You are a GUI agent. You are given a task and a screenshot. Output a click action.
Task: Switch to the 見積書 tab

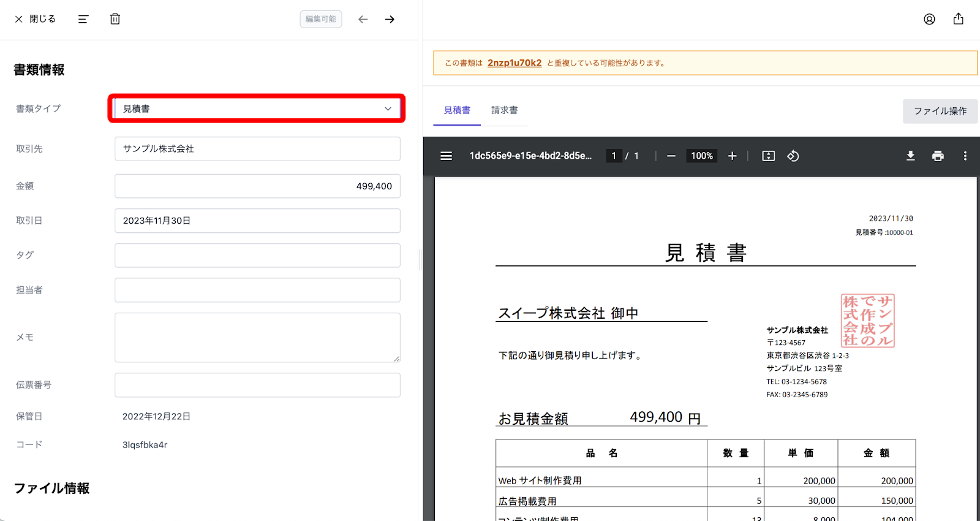[x=457, y=110]
